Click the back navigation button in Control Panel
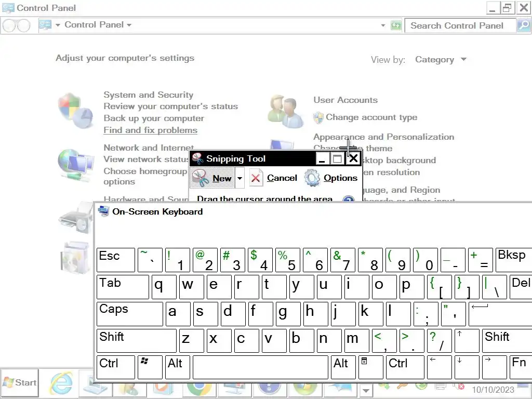 click(x=9, y=25)
